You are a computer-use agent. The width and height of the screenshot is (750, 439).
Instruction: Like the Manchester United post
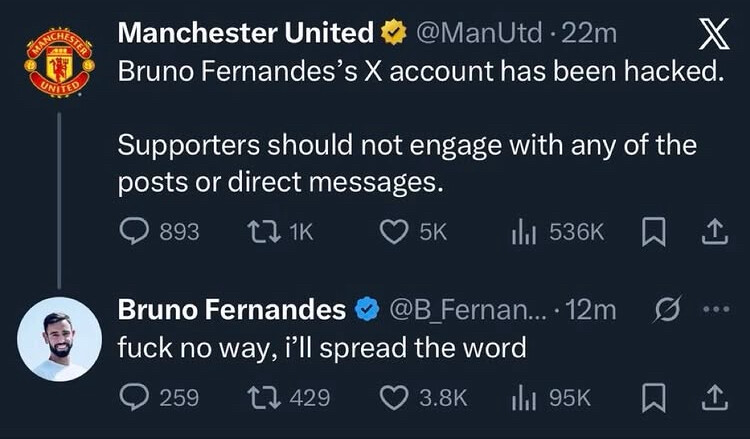coord(394,231)
